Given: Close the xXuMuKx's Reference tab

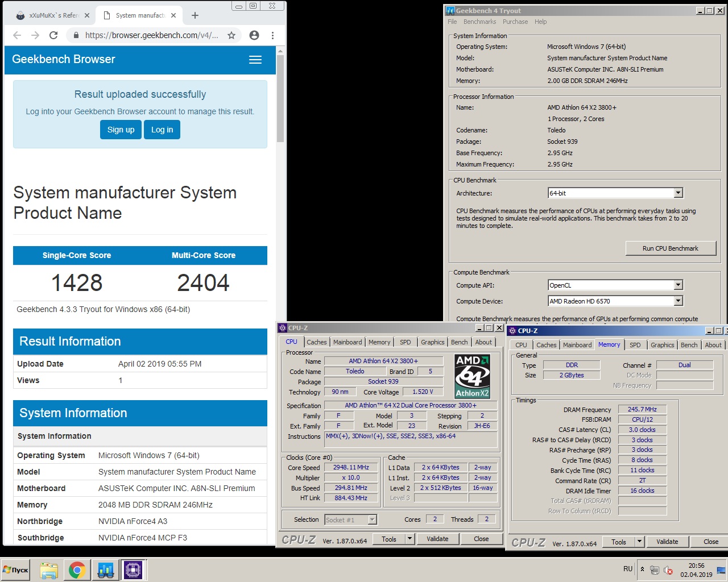Looking at the screenshot, I should [87, 15].
